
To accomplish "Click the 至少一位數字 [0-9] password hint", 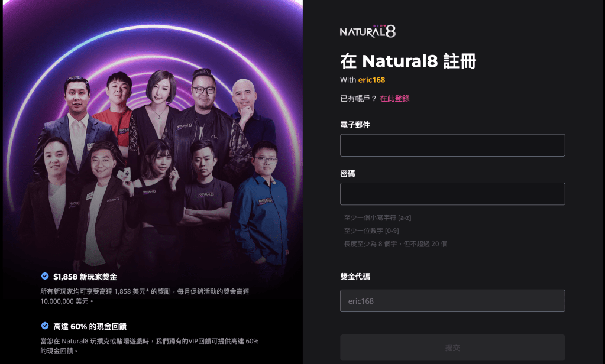I will click(371, 230).
